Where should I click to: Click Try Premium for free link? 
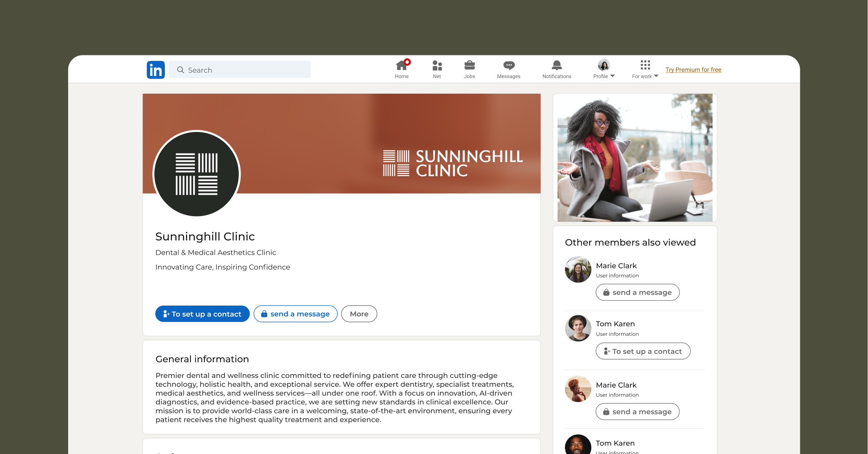693,70
